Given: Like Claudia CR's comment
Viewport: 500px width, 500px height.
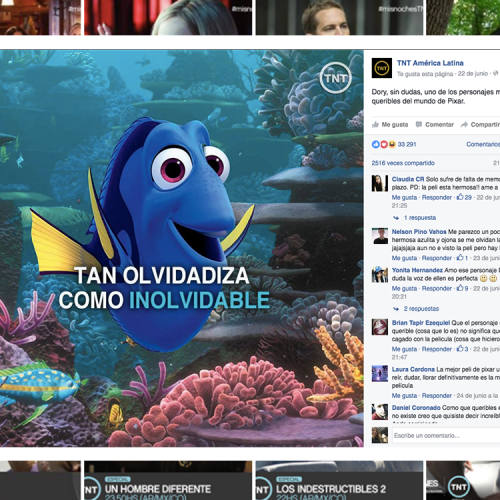Looking at the screenshot, I should tap(404, 197).
